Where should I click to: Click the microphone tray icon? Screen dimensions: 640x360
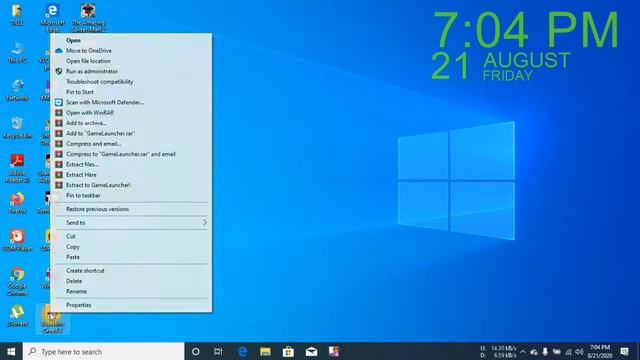point(545,351)
